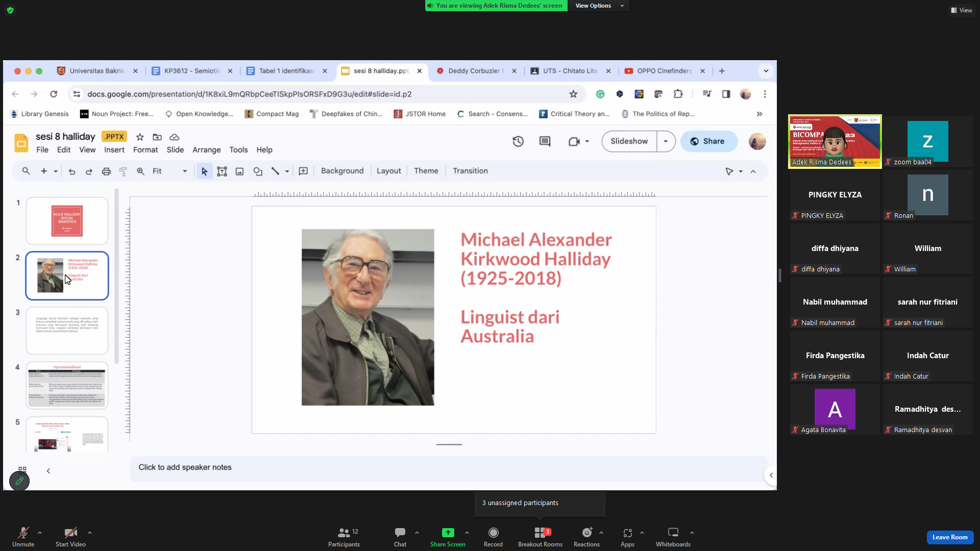Image resolution: width=980 pixels, height=551 pixels.
Task: Star the sesi 8 halliday presentation
Action: click(140, 137)
